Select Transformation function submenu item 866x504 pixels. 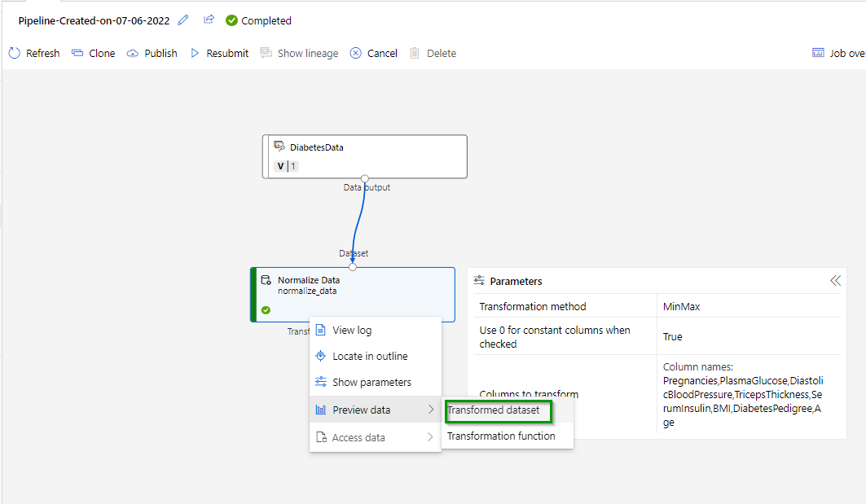tap(501, 436)
